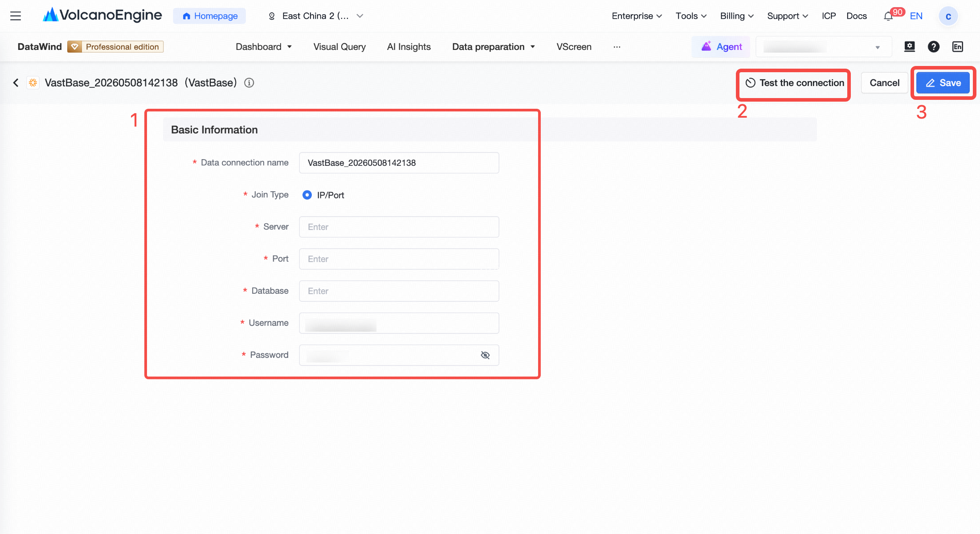This screenshot has width=980, height=534.
Task: Click the admin settings screen icon
Action: click(910, 47)
